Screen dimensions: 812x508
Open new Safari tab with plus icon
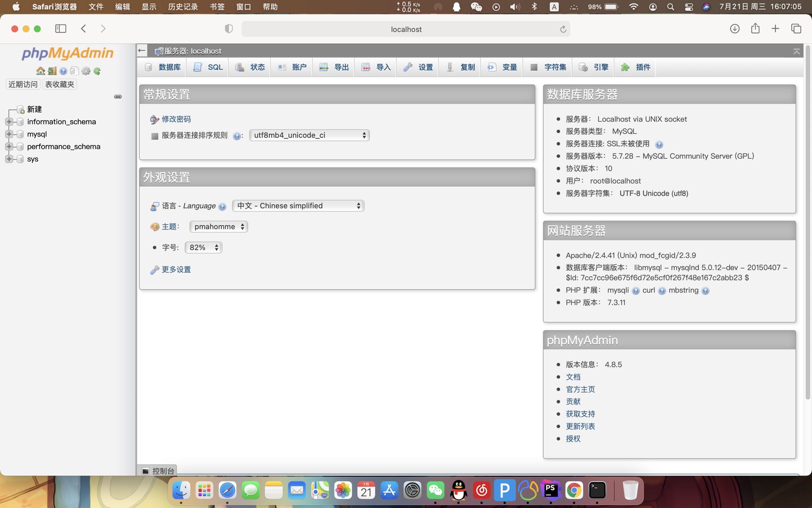click(775, 29)
